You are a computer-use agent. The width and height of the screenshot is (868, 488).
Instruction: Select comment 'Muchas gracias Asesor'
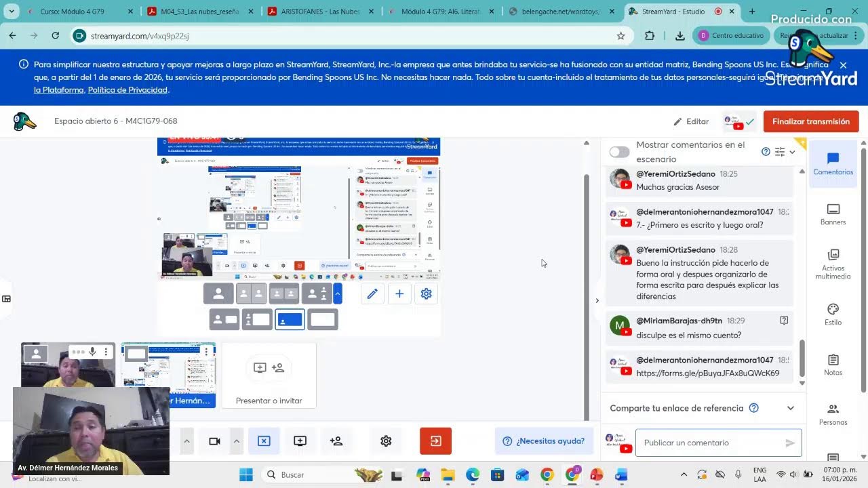pos(698,180)
